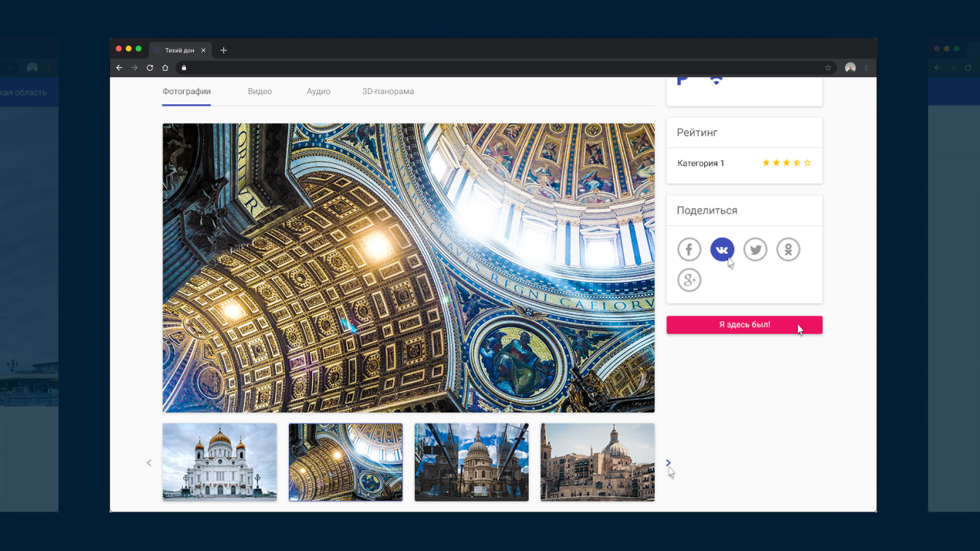The image size is (980, 551).
Task: Share via Twitter icon
Action: click(755, 249)
